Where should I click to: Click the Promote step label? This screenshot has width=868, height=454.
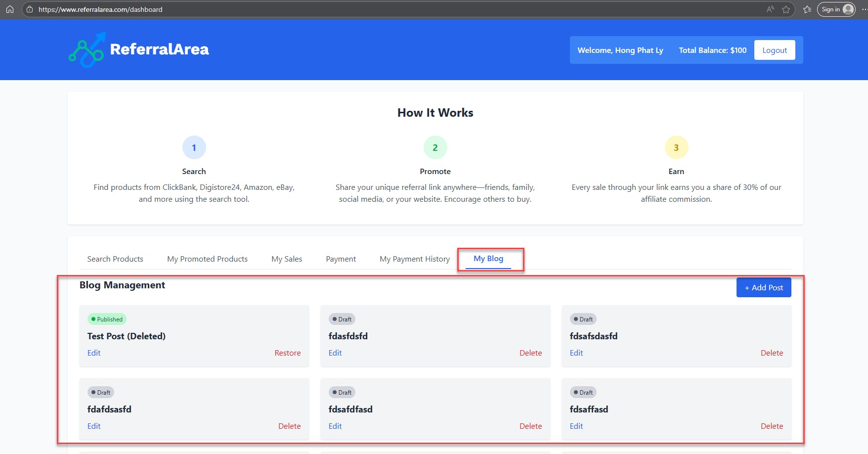435,171
